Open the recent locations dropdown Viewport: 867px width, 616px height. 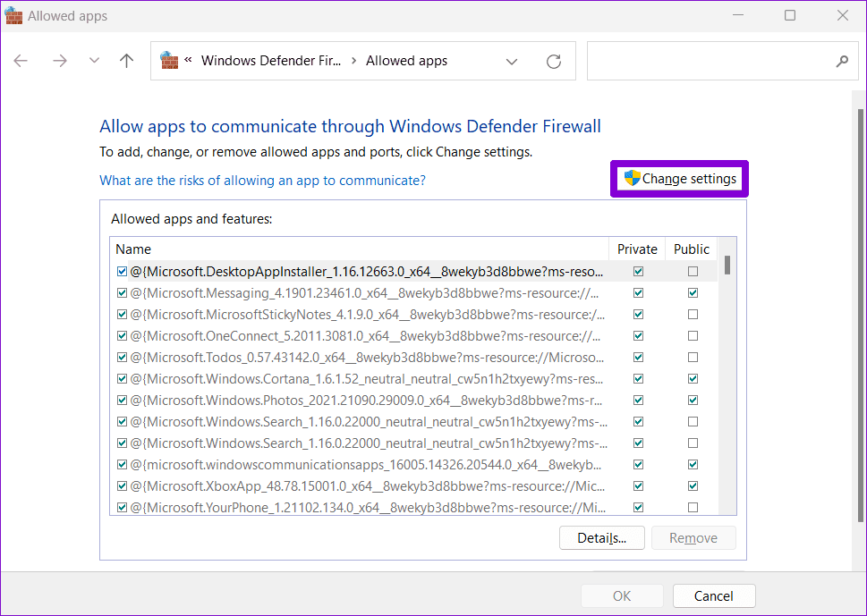(x=94, y=61)
